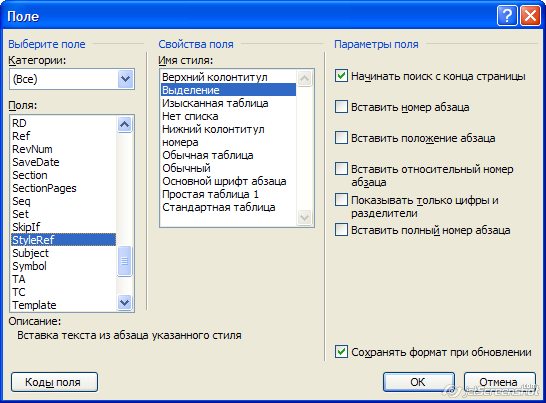Click the Поля list scrollbar thumb
Viewport: 546px width, 403px height.
[x=125, y=261]
